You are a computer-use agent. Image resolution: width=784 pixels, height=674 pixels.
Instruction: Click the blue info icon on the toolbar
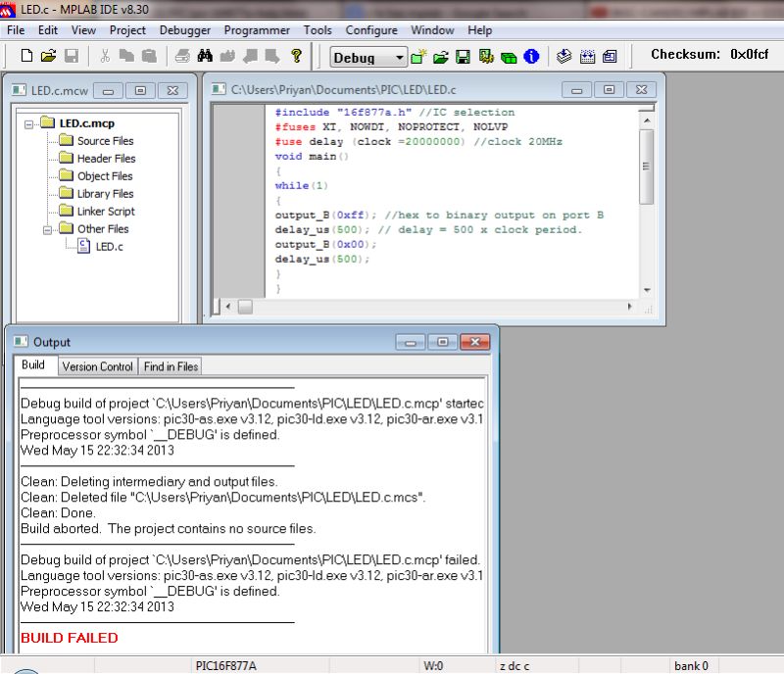[x=529, y=57]
